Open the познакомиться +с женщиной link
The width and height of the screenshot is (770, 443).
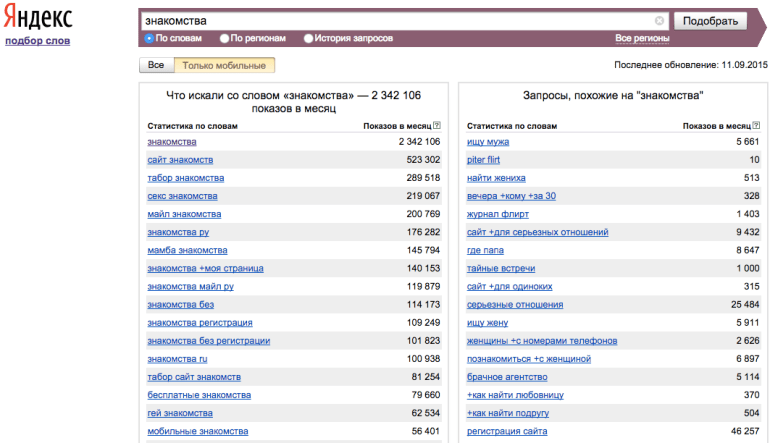(528, 360)
